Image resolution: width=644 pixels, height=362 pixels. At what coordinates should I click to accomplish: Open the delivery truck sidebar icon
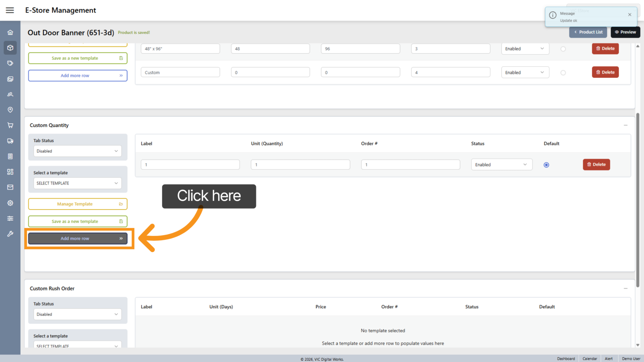10,141
